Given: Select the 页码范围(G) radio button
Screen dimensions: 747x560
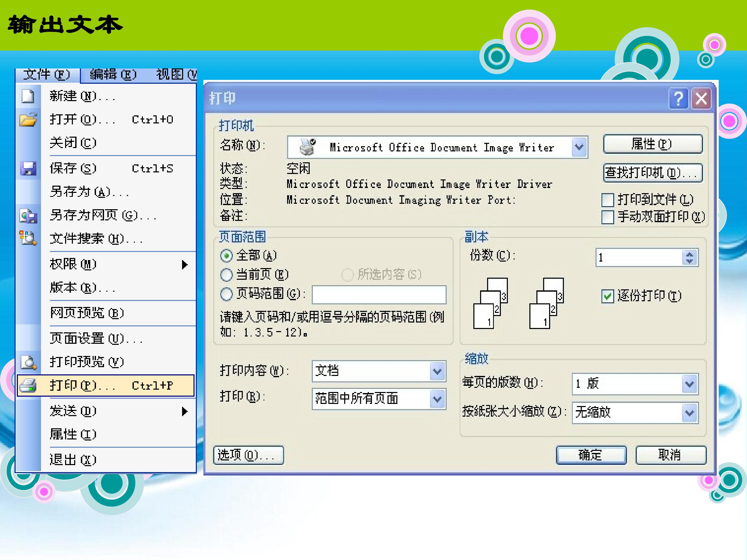Looking at the screenshot, I should coord(226,294).
